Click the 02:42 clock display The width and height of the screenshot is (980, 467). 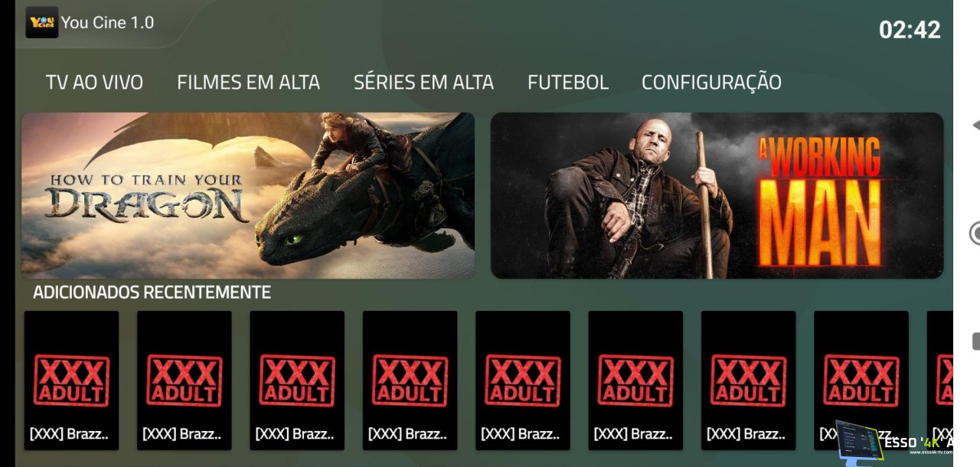pyautogui.click(x=910, y=30)
